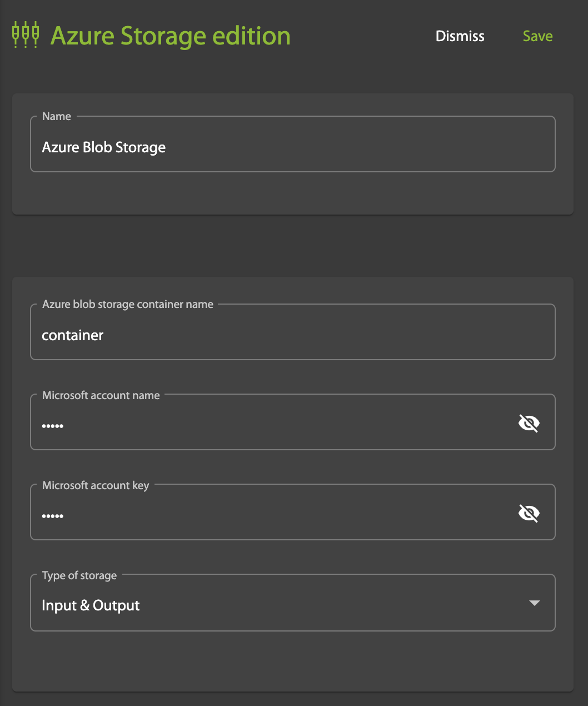Click the Azure Blob Storage name text
The height and width of the screenshot is (706, 588).
[104, 148]
